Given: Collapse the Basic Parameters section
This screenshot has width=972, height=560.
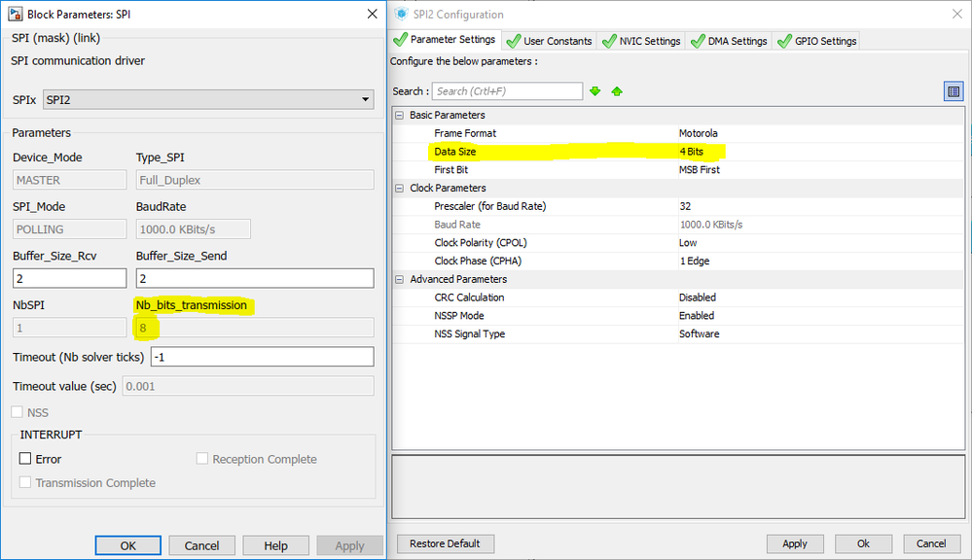Looking at the screenshot, I should tap(399, 116).
